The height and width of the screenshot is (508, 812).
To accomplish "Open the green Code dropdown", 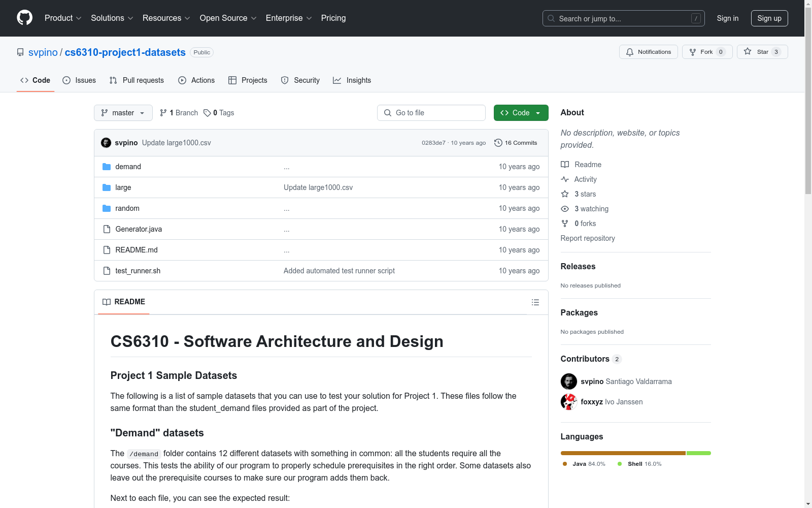I will [521, 113].
